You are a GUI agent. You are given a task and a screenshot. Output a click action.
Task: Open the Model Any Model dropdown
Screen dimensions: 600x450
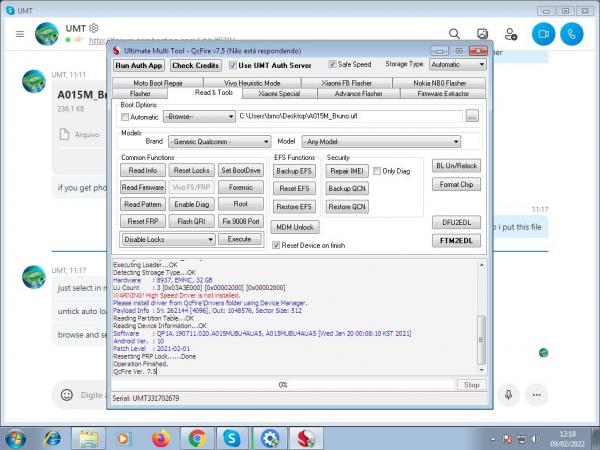point(381,142)
